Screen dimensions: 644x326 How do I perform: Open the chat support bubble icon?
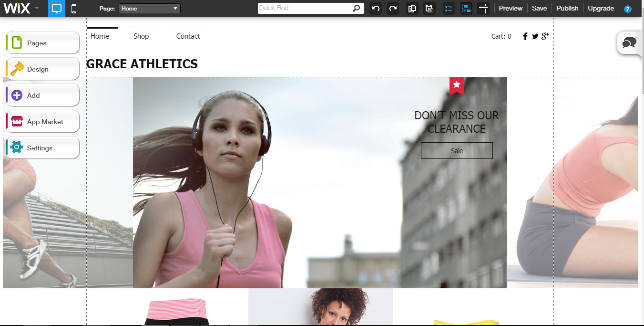pos(629,43)
